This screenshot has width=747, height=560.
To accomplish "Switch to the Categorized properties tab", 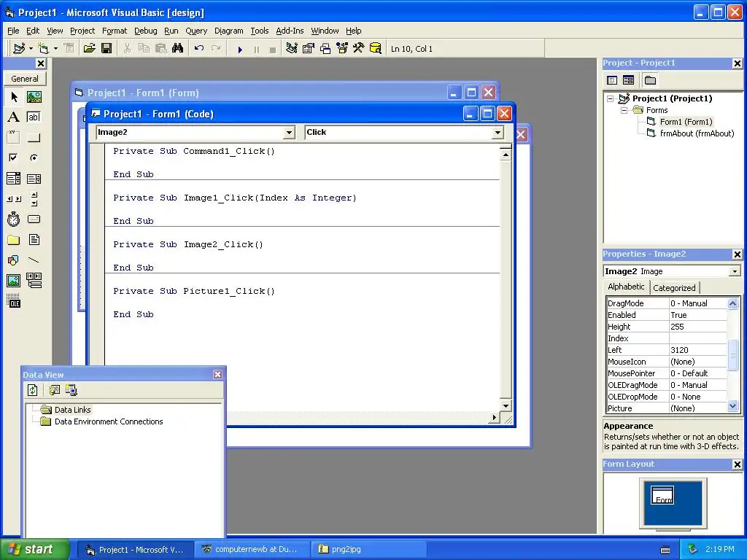I will [x=674, y=287].
